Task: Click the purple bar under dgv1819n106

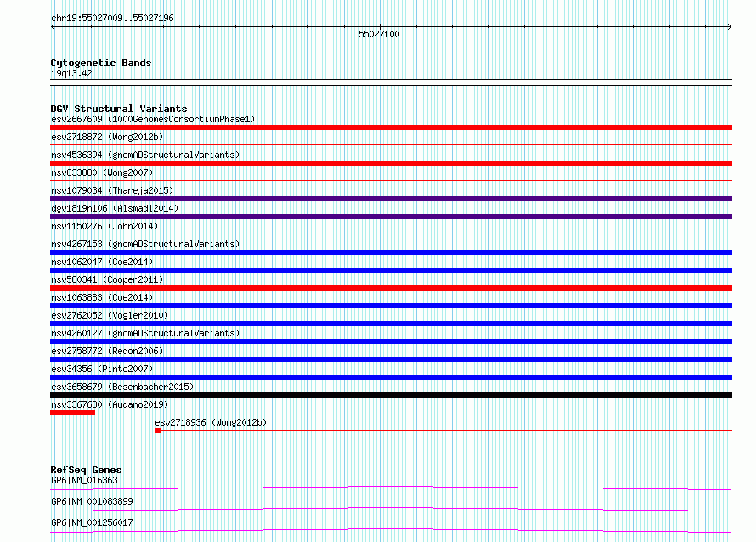Action: 391,217
